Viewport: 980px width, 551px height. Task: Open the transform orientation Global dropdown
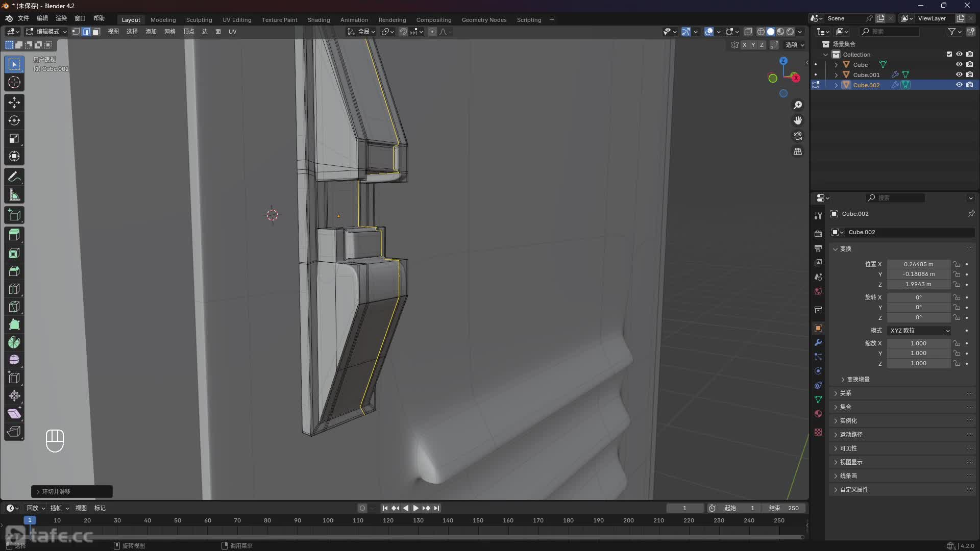tap(361, 32)
